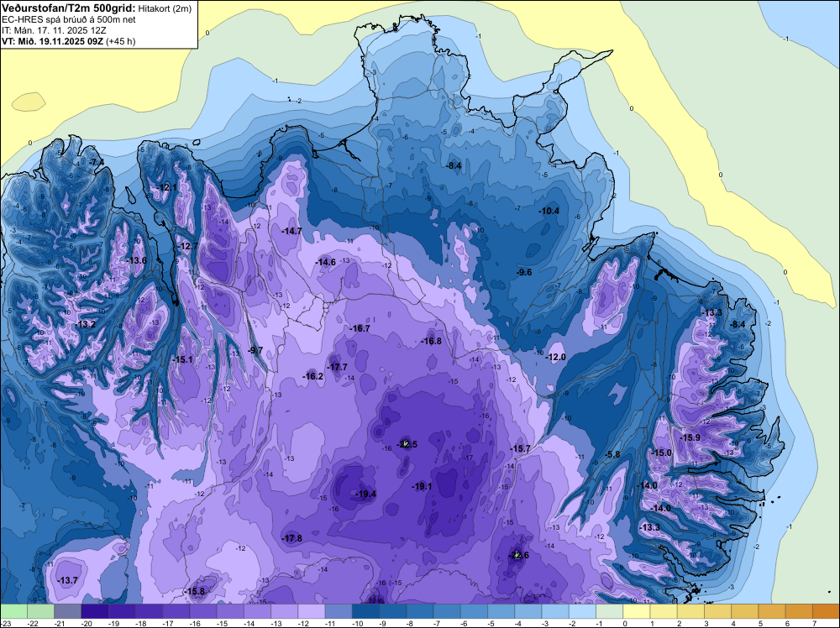Select the -2 light blue legend swatch
The width and height of the screenshot is (840, 628).
point(582,611)
